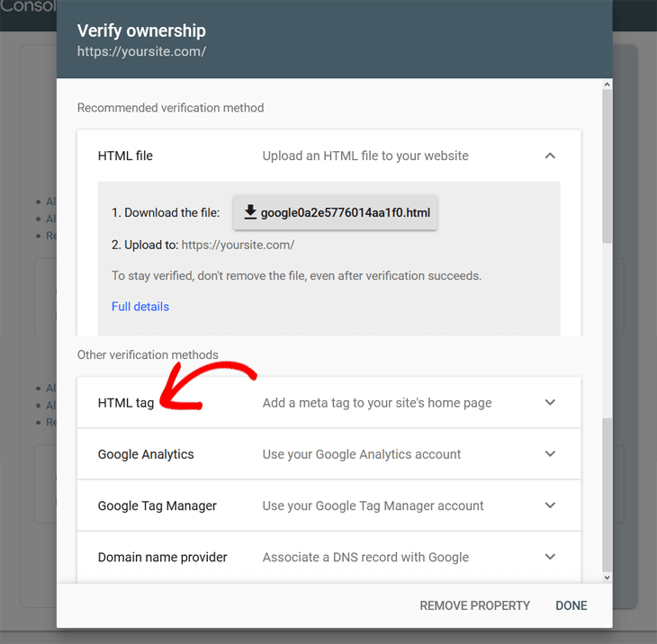
Task: Click the download icon on the file button
Action: click(x=250, y=213)
